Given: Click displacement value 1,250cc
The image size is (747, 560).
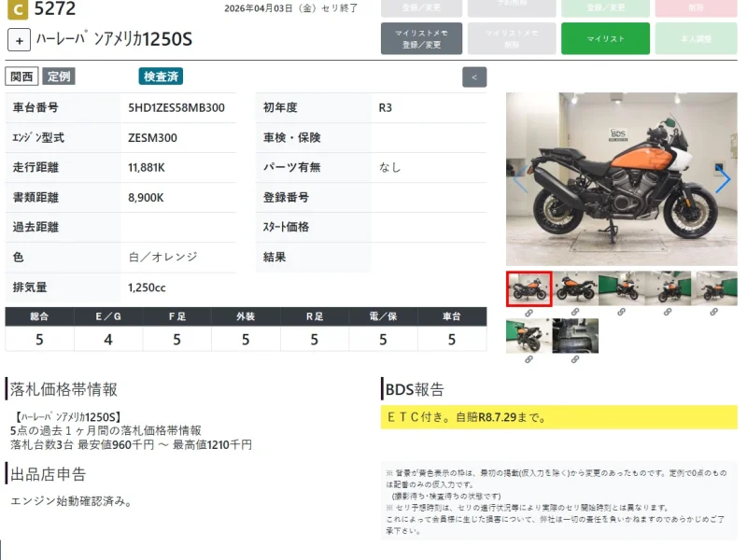Looking at the screenshot, I should click(147, 287).
